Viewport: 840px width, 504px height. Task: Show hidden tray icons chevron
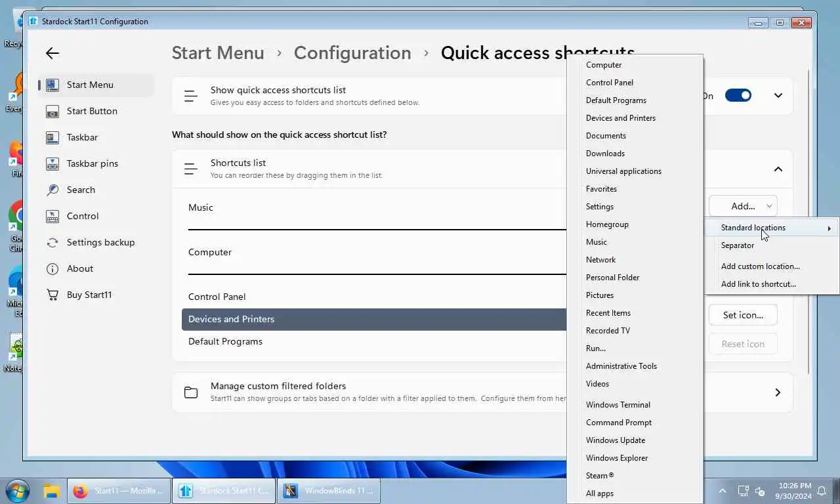723,491
